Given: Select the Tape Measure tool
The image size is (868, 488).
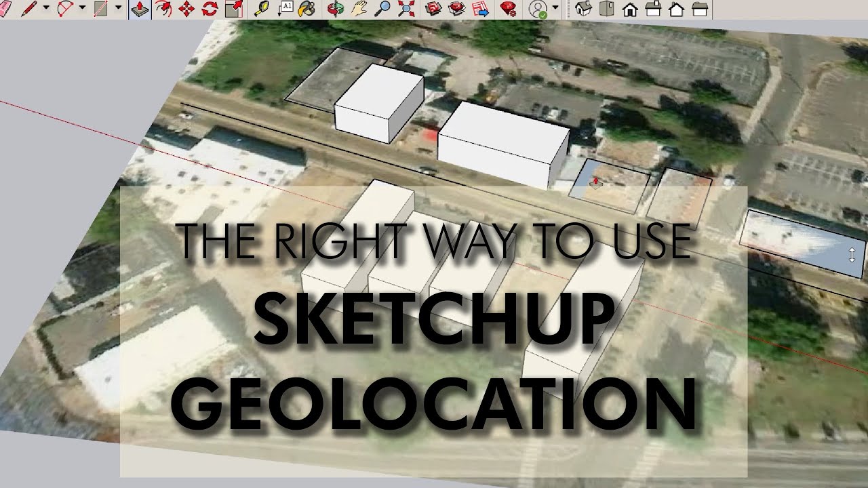Looking at the screenshot, I should pos(262,9).
